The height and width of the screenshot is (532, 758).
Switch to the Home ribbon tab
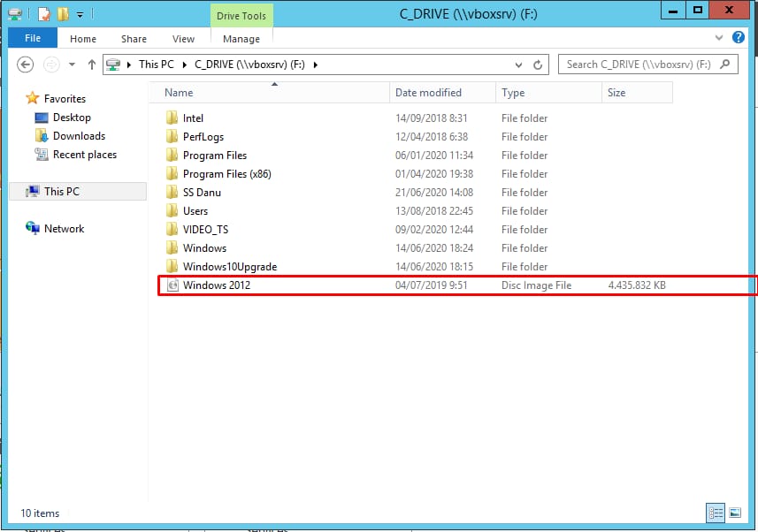click(x=82, y=39)
